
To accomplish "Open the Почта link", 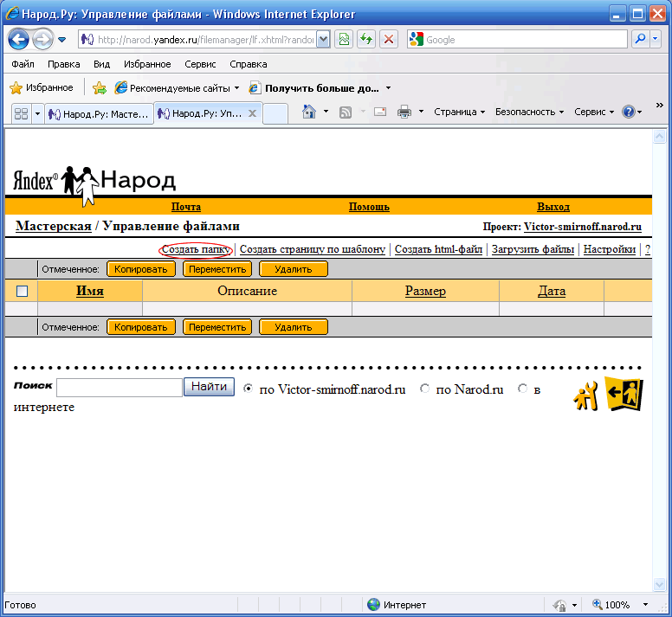I will pos(186,207).
